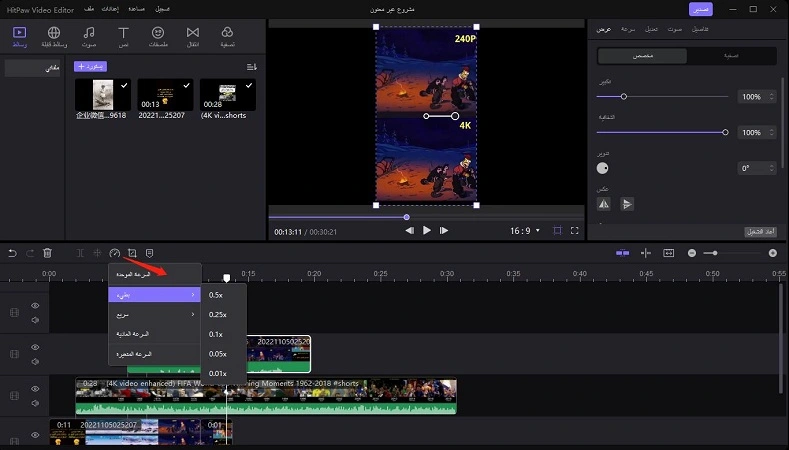The image size is (789, 450).
Task: Click the Reset button at properties bottom
Action: pyautogui.click(x=761, y=232)
